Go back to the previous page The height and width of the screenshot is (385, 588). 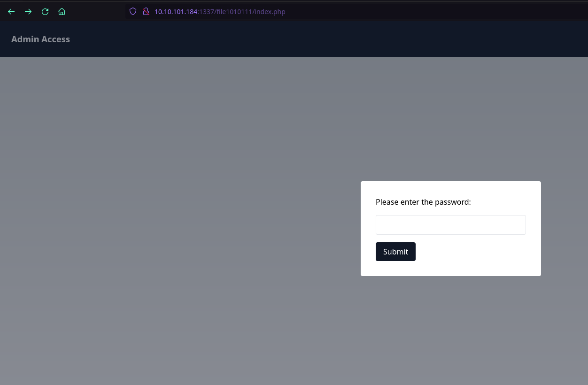pos(11,12)
